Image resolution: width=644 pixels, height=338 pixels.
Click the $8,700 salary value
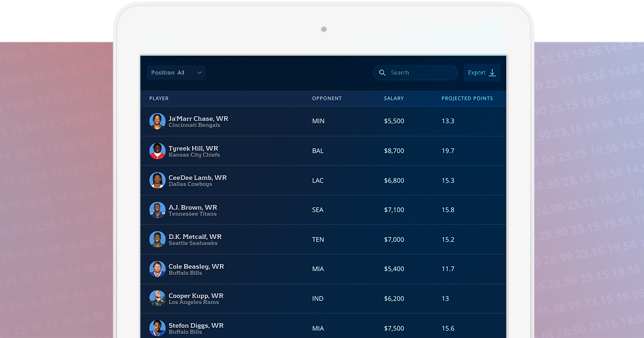pos(394,151)
